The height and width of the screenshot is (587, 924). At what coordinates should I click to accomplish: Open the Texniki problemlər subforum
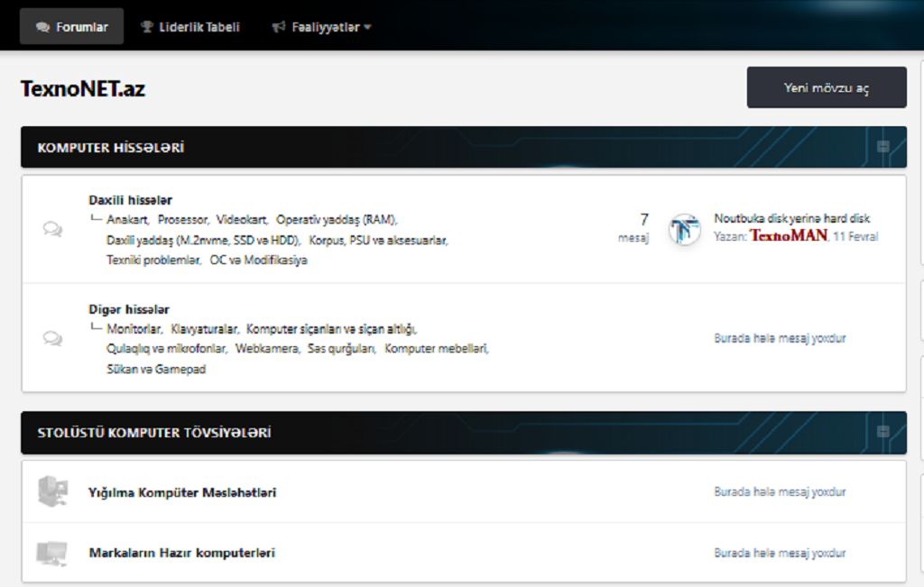tap(153, 260)
